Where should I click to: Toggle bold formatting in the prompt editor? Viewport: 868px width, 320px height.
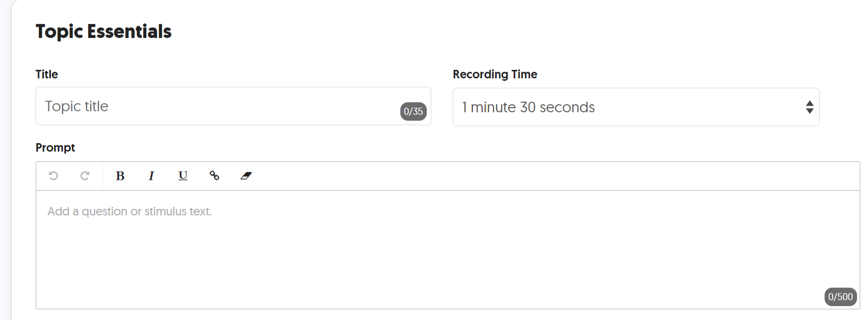(120, 175)
